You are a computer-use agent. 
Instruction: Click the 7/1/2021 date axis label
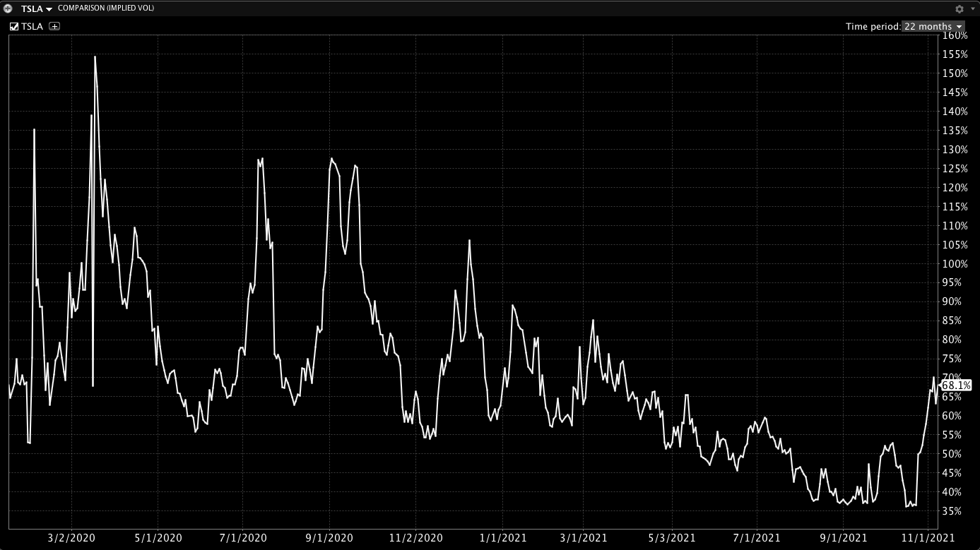(757, 538)
